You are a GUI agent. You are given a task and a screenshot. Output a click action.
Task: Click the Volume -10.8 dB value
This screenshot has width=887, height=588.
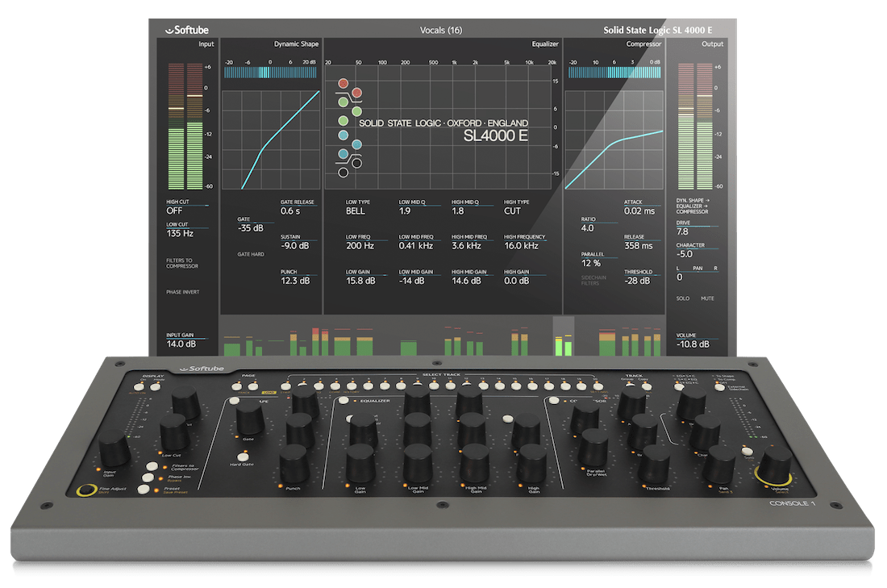coord(693,344)
